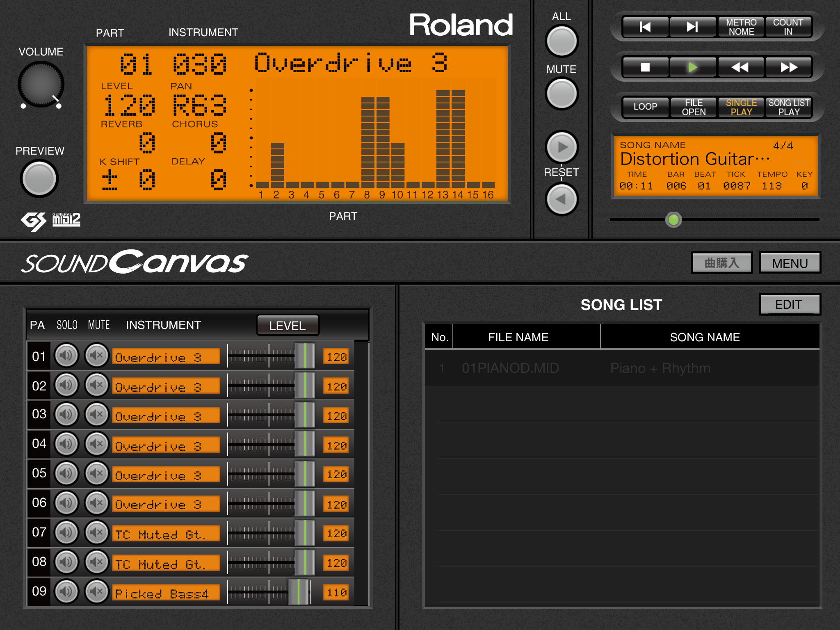840x630 pixels.
Task: Mute part 05
Action: tap(97, 474)
